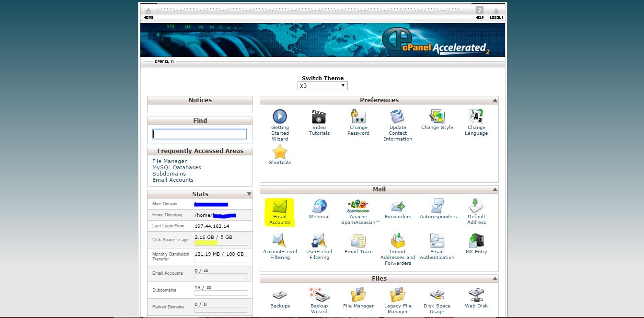Open Default Address
The height and width of the screenshot is (318, 644).
pyautogui.click(x=476, y=212)
